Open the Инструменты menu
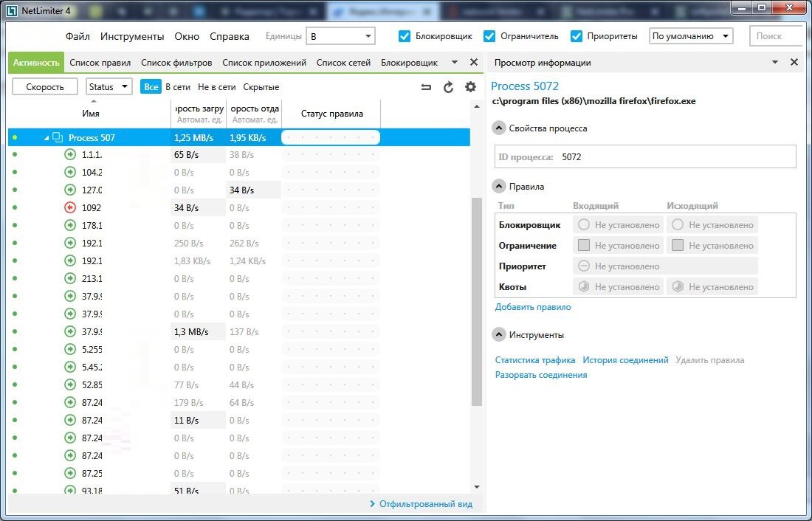 pos(133,35)
